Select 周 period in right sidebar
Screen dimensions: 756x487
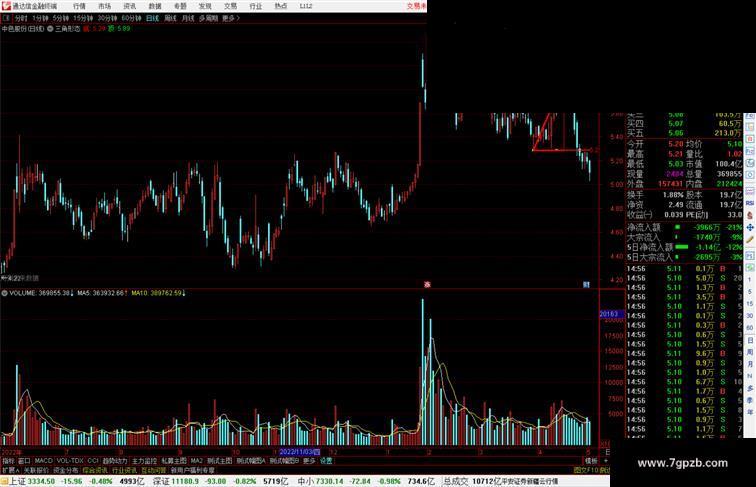750,352
